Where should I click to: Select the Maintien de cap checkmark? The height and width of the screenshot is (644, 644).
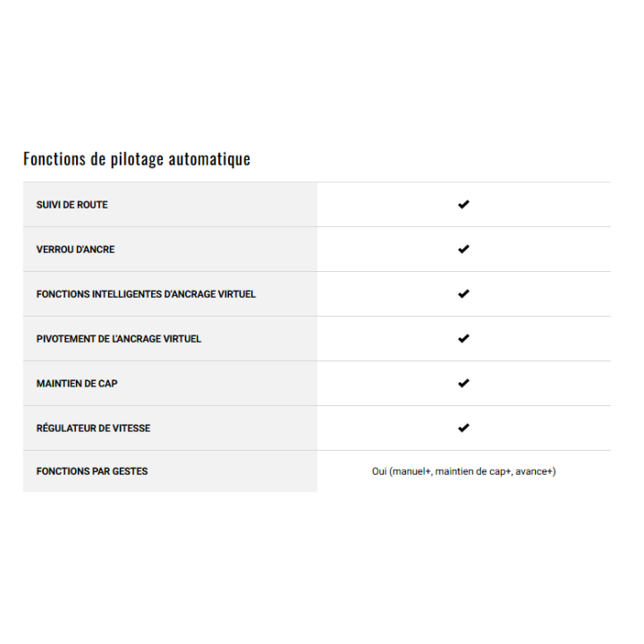coord(463,384)
